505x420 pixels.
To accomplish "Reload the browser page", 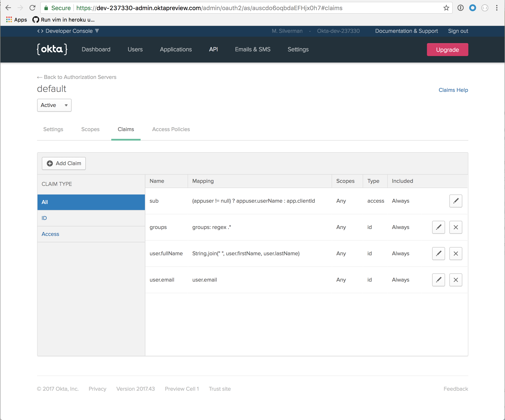I will coord(32,8).
